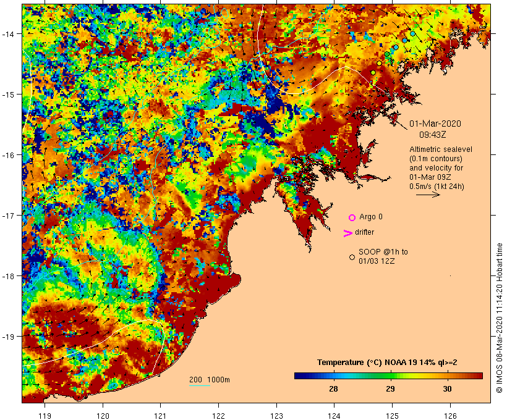Click the 124 longitude axis label
Image resolution: width=507 pixels, height=420 pixels.
click(x=334, y=416)
